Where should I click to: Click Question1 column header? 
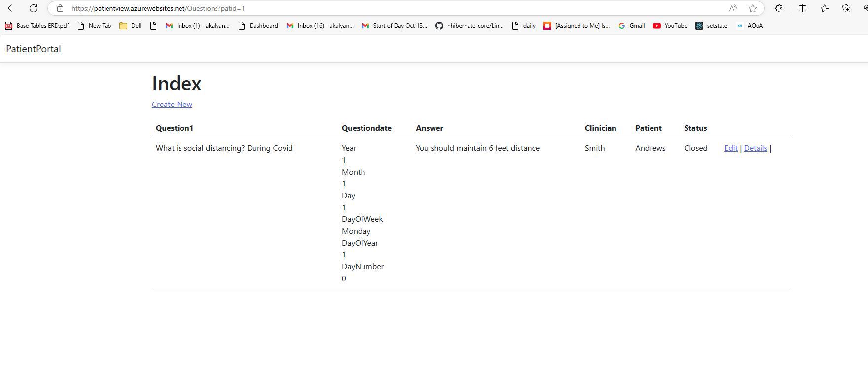(175, 128)
